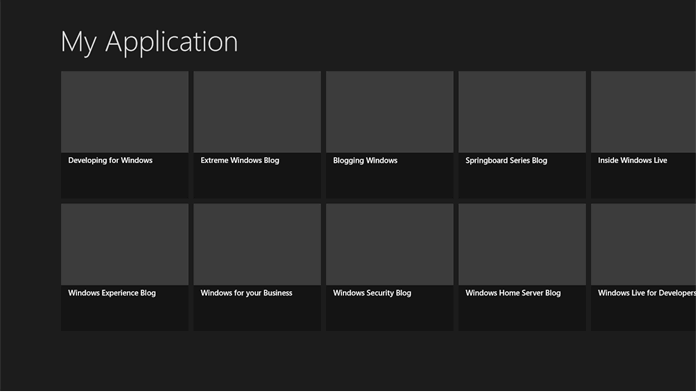
Task: Click the 'Windows for your Business' label
Action: click(246, 293)
